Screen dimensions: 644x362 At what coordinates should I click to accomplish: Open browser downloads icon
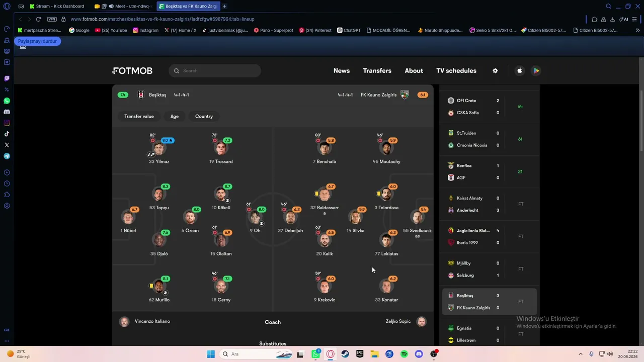612,19
